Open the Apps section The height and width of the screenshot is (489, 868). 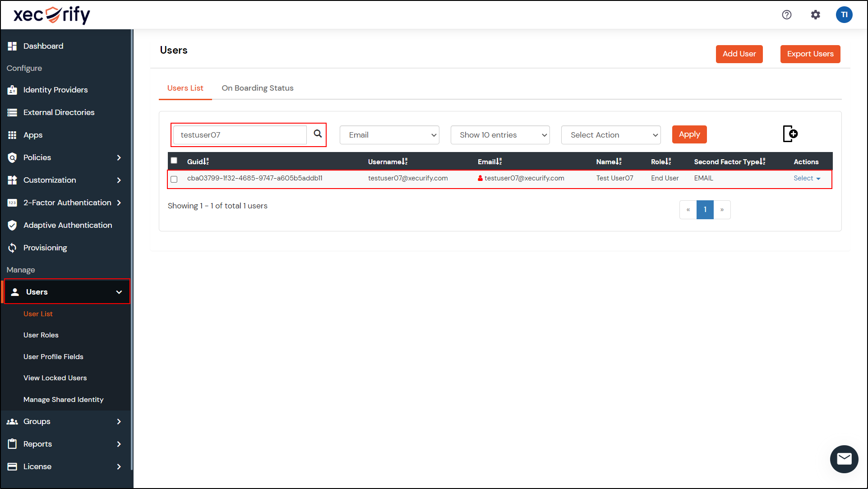(32, 134)
